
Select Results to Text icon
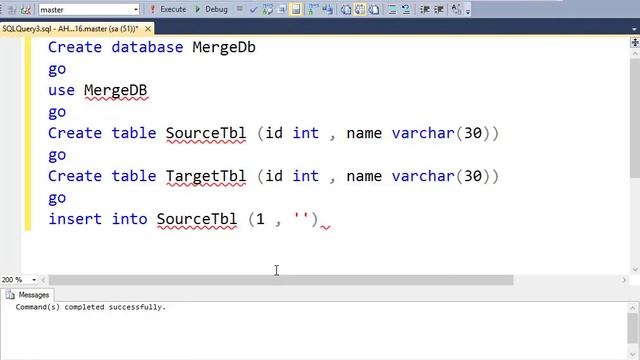(x=346, y=9)
